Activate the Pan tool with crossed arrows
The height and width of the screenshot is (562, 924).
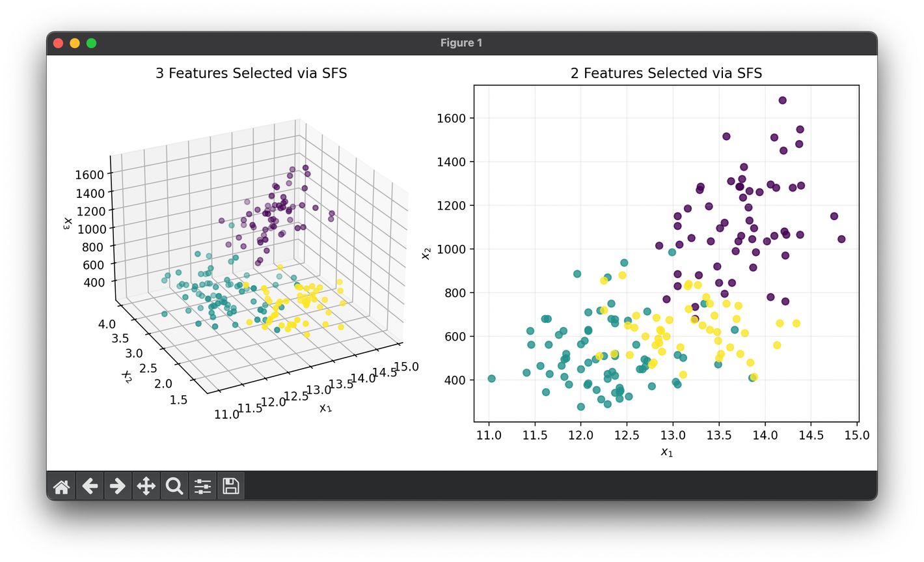[146, 486]
